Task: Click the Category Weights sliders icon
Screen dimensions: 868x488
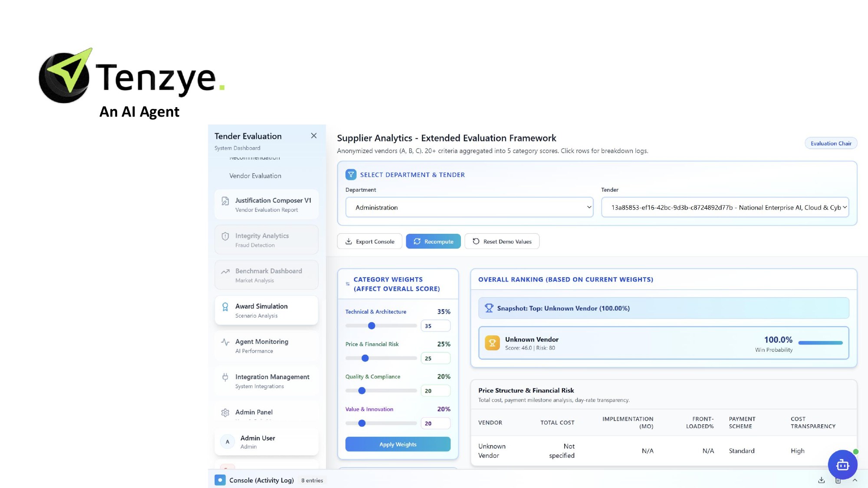Action: [x=348, y=284]
